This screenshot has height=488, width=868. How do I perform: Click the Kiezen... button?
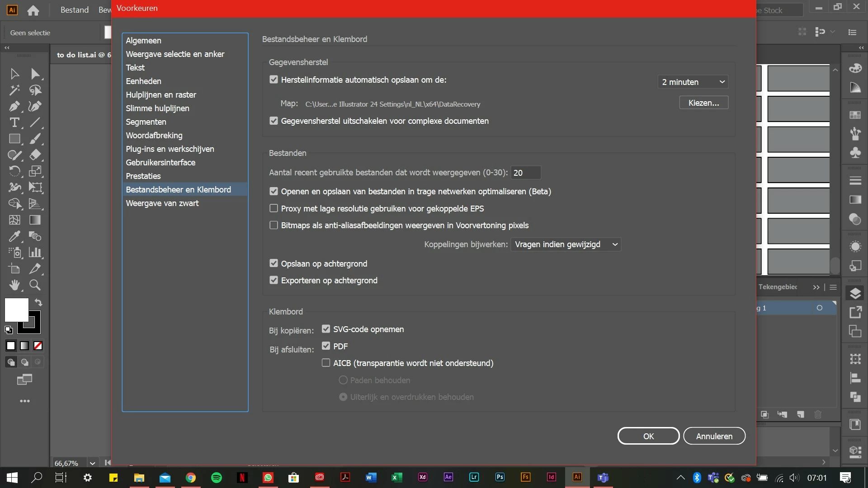[703, 103]
